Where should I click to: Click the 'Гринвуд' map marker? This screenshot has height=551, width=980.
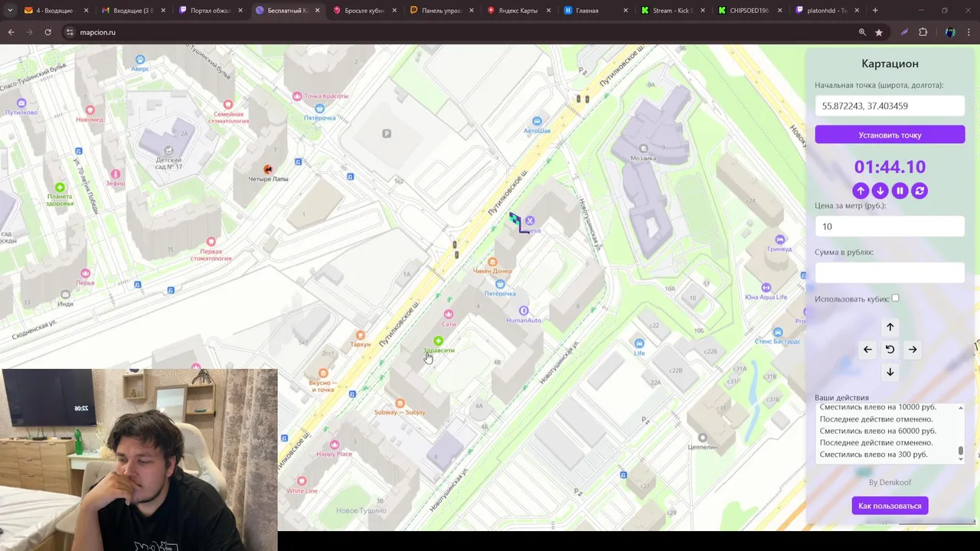pos(779,240)
